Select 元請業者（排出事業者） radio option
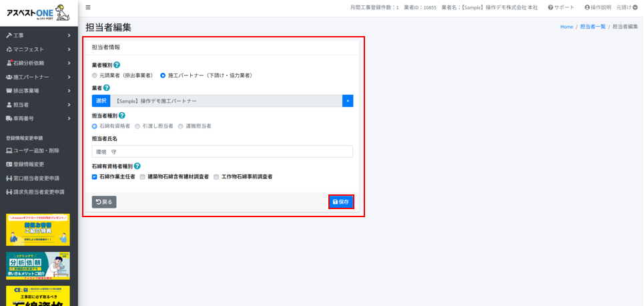 pos(95,75)
